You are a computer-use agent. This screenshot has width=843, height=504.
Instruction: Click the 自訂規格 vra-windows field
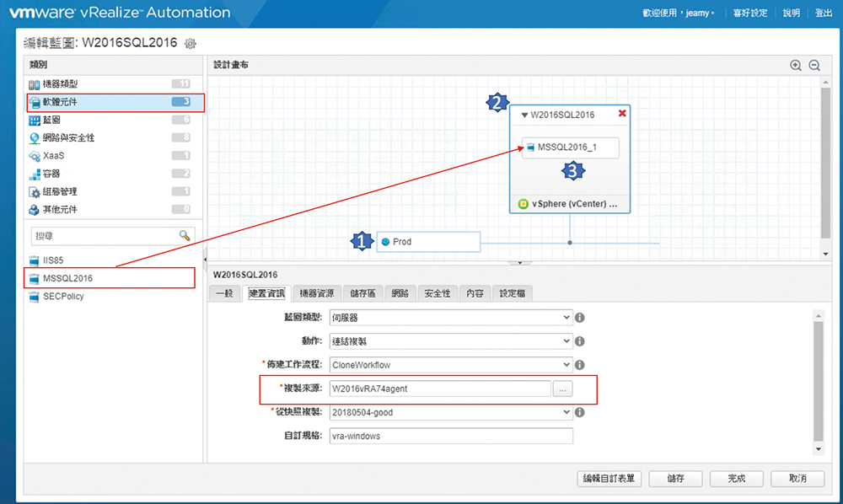[450, 436]
